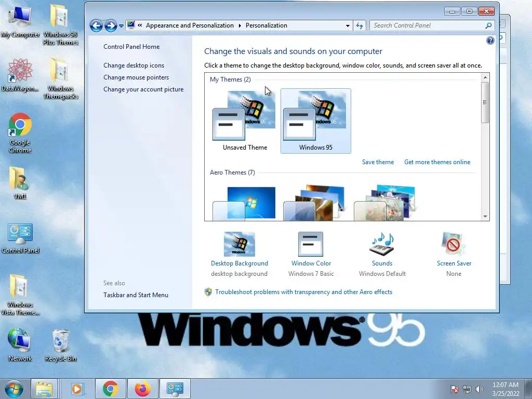Open the Sounds keyboard icon
The height and width of the screenshot is (399, 532).
(x=382, y=244)
